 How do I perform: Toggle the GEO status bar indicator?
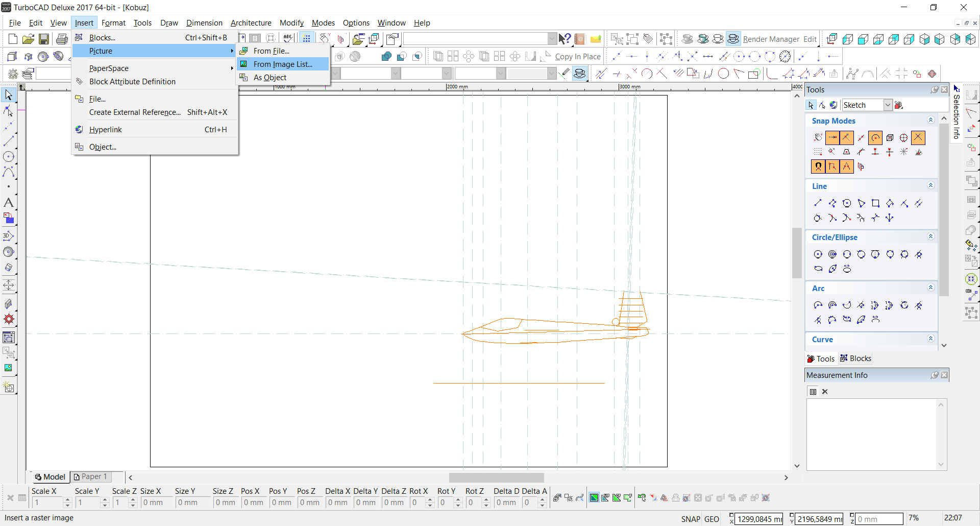click(x=712, y=519)
